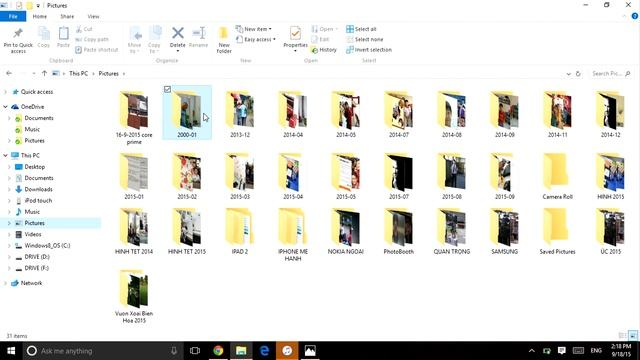The width and height of the screenshot is (640, 360).
Task: Click the Back navigation arrow
Action: (x=9, y=73)
